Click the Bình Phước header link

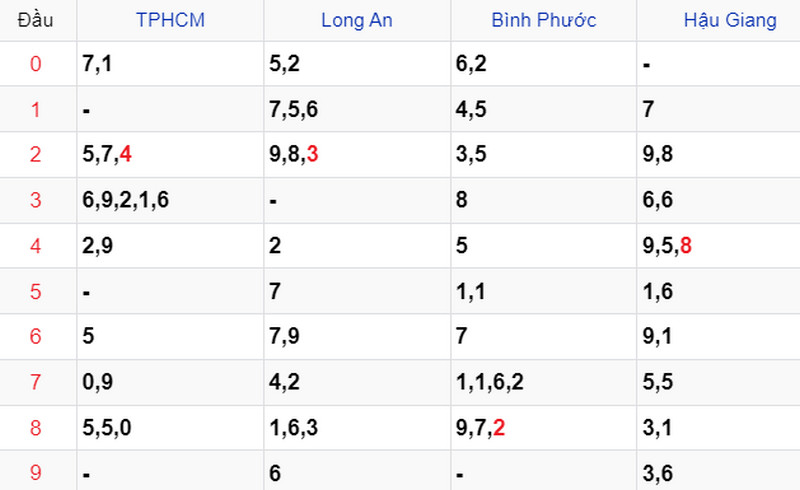tap(543, 20)
